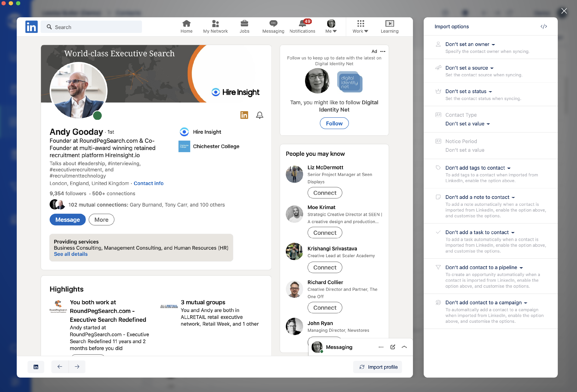Image resolution: width=577 pixels, height=392 pixels.
Task: Click the compose message pencil icon
Action: (393, 347)
